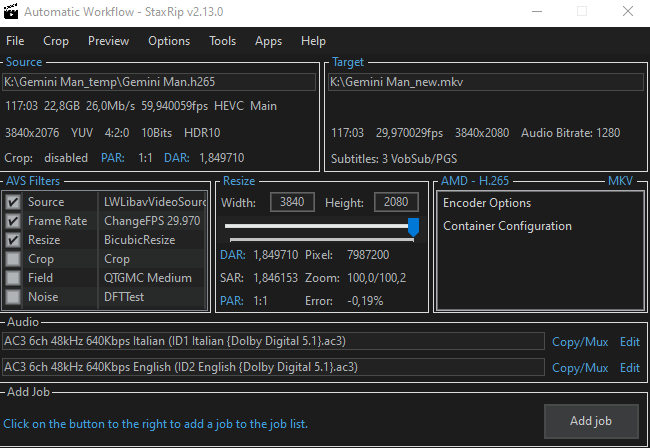Click the resize slider handle
This screenshot has width=650, height=448.
point(413,228)
